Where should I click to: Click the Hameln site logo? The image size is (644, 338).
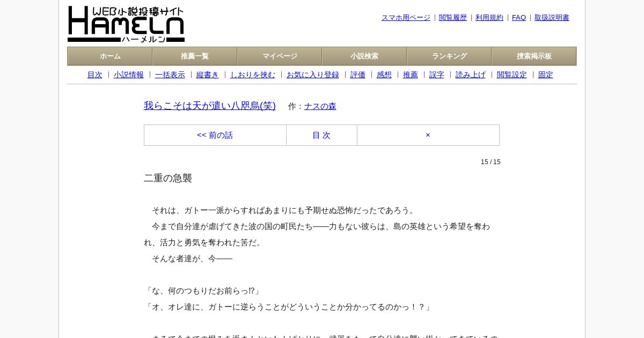[x=126, y=24]
